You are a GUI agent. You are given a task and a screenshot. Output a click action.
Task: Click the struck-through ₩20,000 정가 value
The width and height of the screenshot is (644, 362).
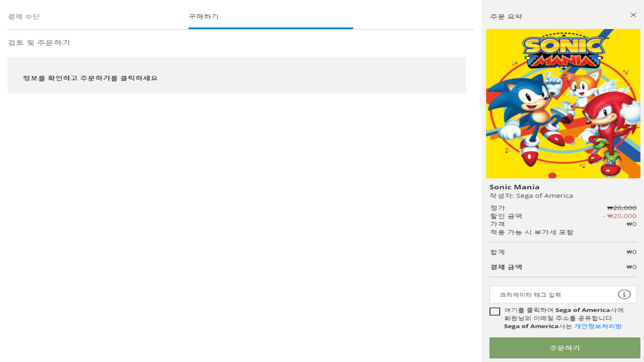click(621, 208)
